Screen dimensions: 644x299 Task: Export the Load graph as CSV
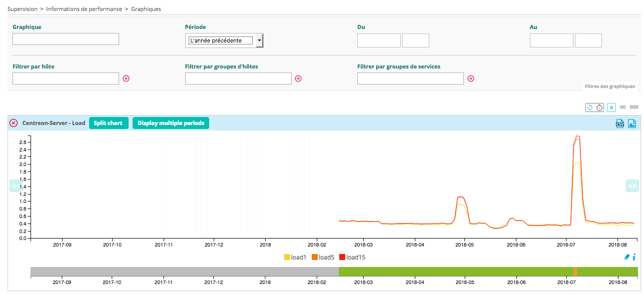pyautogui.click(x=620, y=123)
